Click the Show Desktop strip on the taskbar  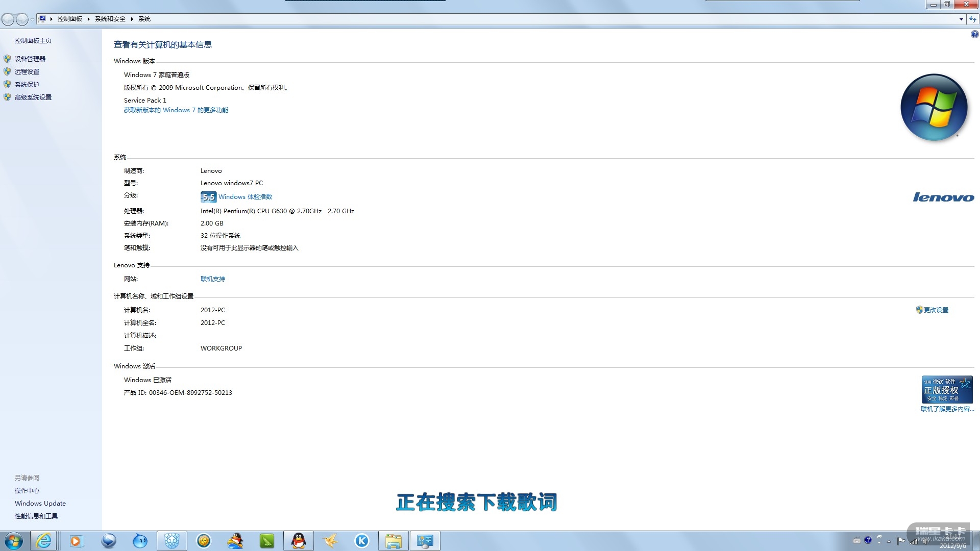977,541
